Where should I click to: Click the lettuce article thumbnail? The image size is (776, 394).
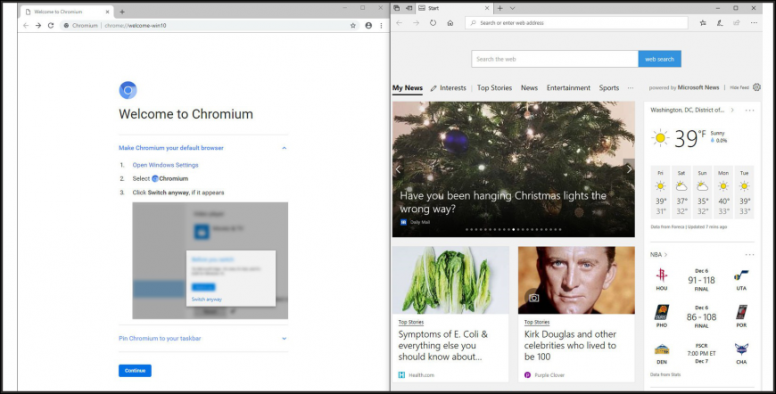point(450,280)
